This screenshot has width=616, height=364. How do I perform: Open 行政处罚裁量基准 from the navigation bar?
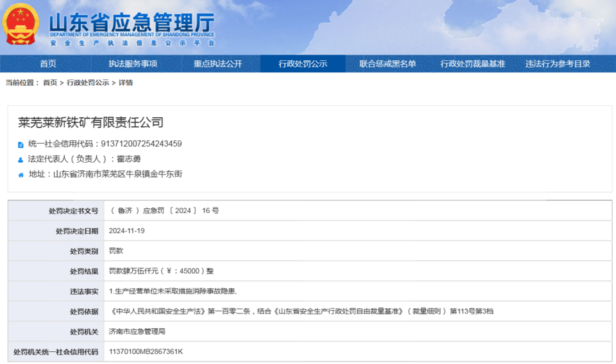coord(473,63)
